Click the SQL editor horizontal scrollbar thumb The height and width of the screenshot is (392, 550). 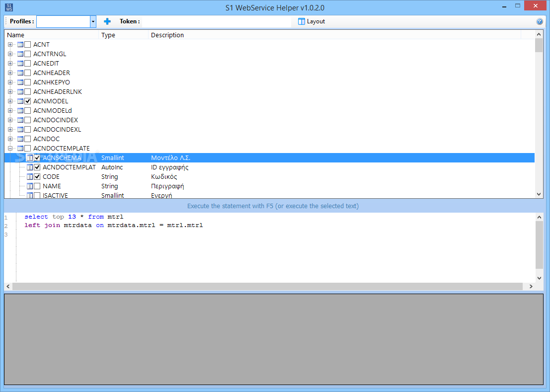(267, 287)
